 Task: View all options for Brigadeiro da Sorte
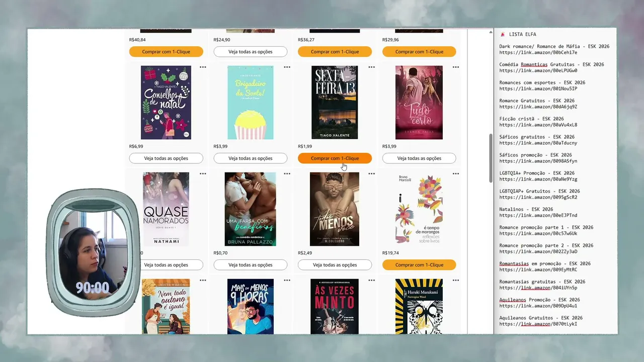tap(251, 158)
